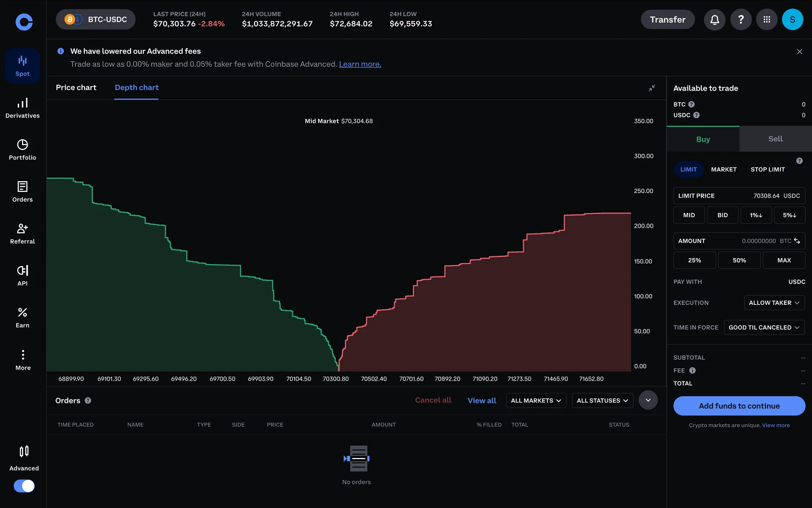Switch to the Sell side
Screen dimensions: 812x508
click(x=775, y=139)
